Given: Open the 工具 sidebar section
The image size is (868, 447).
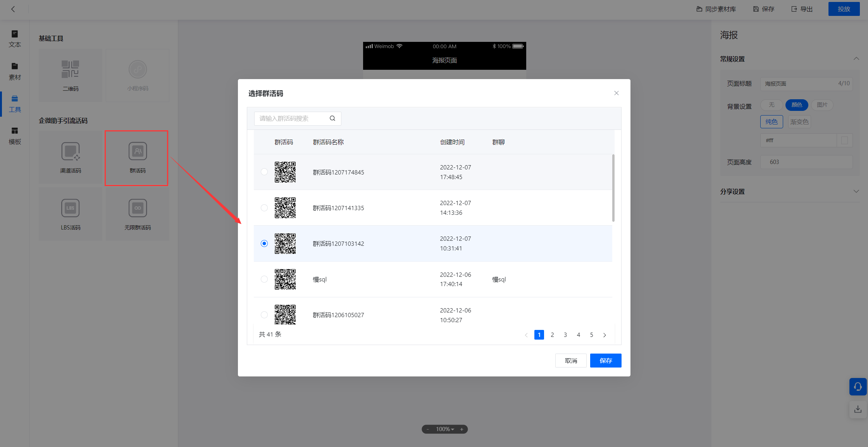Looking at the screenshot, I should click(x=15, y=104).
